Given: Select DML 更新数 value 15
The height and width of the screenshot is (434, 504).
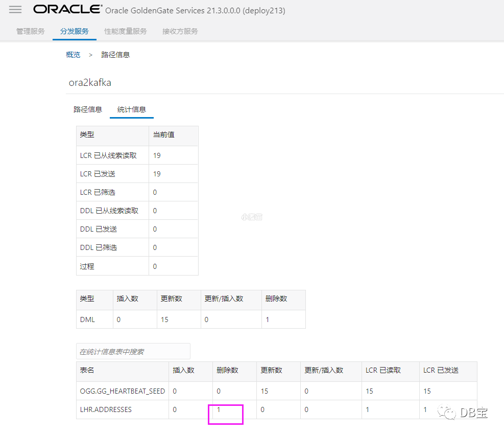Looking at the screenshot, I should click(164, 319).
